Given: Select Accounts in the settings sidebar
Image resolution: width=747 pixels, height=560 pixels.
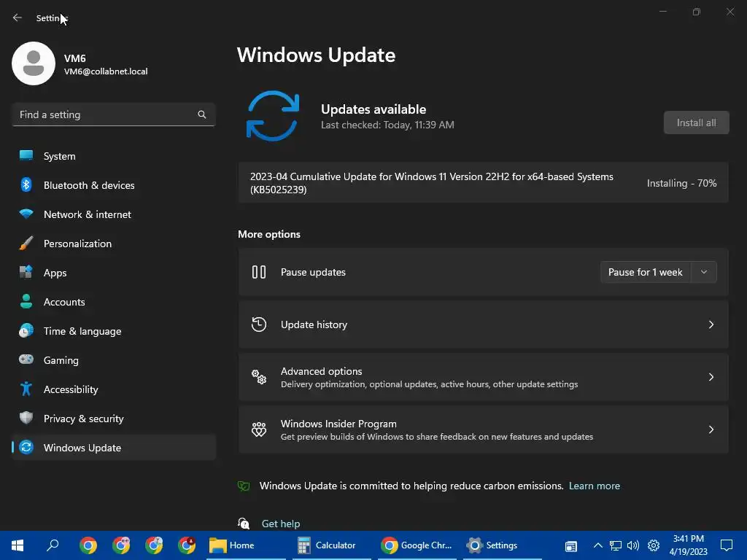Looking at the screenshot, I should (x=113, y=302).
